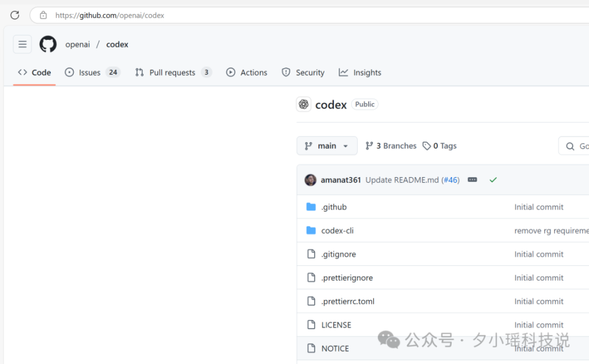Image resolution: width=589 pixels, height=364 pixels.
Task: Open the amanat361 author link
Action: 341,180
